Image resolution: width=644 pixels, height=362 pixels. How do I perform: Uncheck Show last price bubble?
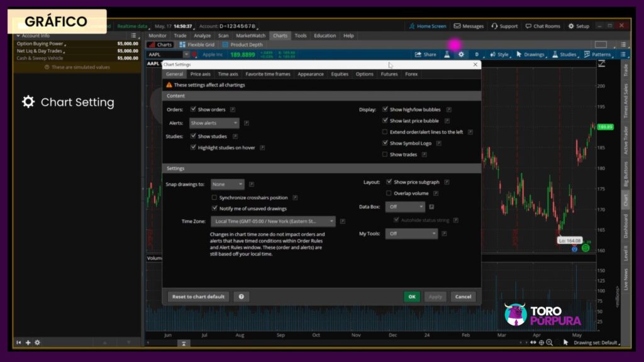(385, 120)
